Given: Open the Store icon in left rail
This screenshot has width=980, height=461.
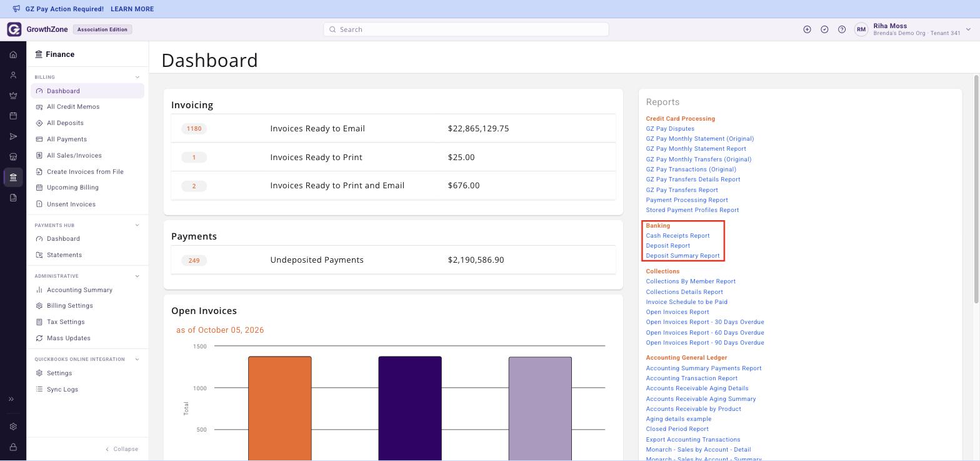Looking at the screenshot, I should tap(13, 157).
